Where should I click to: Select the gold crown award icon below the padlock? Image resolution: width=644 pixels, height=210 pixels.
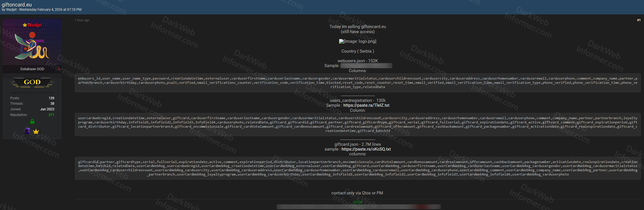36,131
